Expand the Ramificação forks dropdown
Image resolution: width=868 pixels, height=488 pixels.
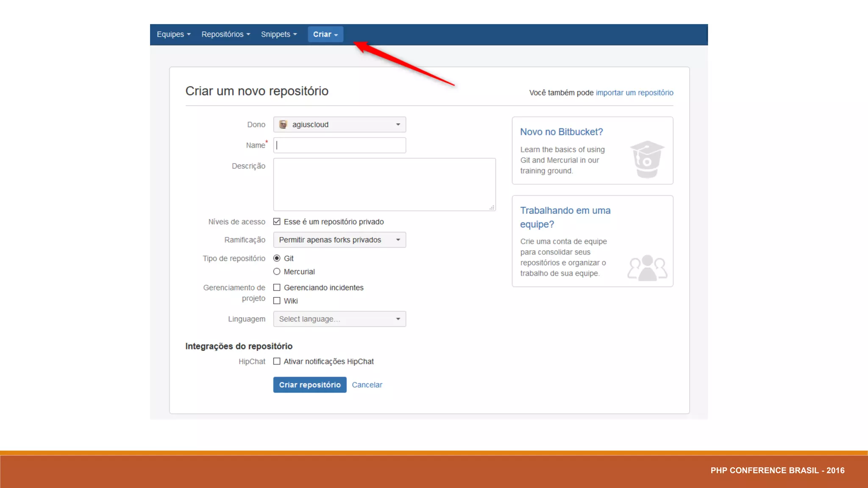(339, 240)
